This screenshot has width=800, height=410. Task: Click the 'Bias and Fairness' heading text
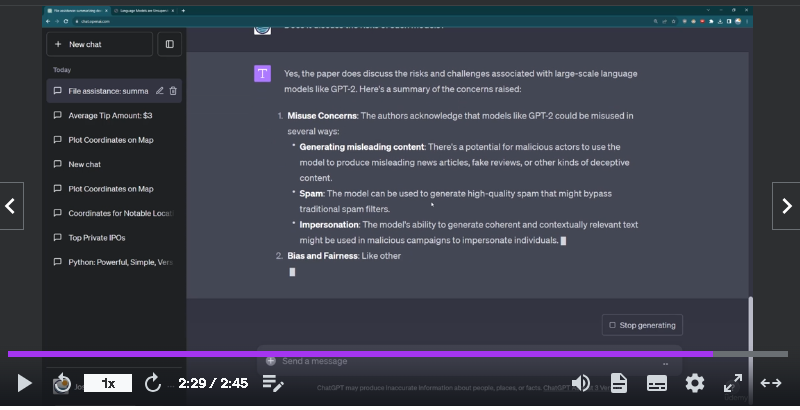pyautogui.click(x=322, y=256)
